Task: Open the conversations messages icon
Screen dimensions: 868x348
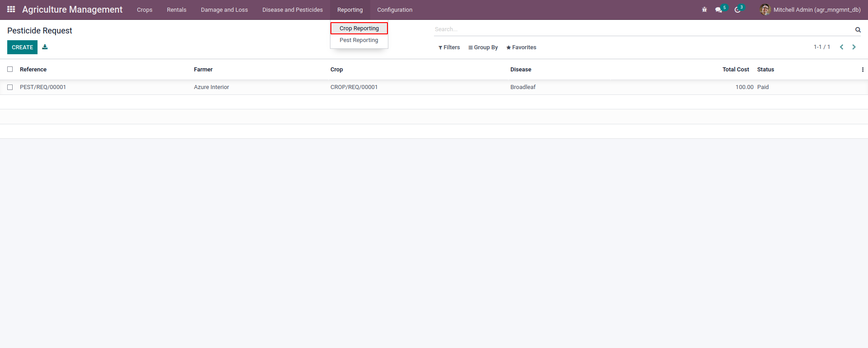Action: (718, 10)
